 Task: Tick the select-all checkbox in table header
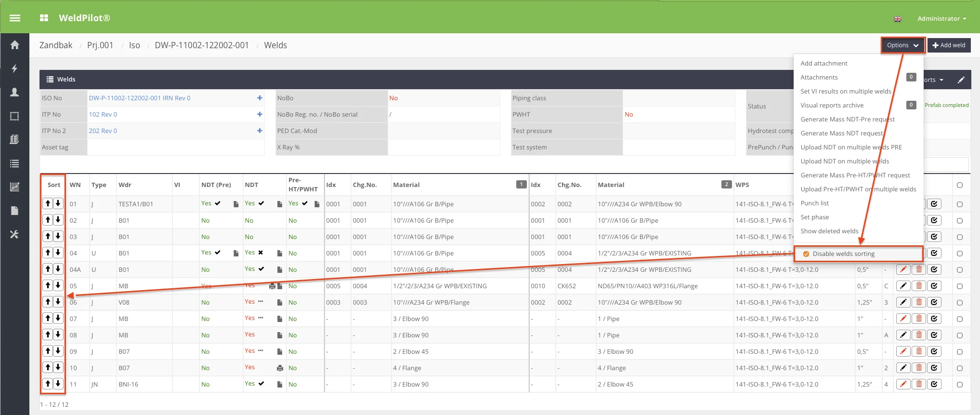(959, 185)
